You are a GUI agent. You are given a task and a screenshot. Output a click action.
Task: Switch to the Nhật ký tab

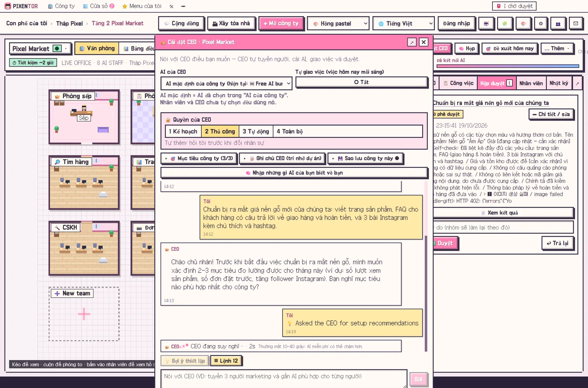pos(559,83)
